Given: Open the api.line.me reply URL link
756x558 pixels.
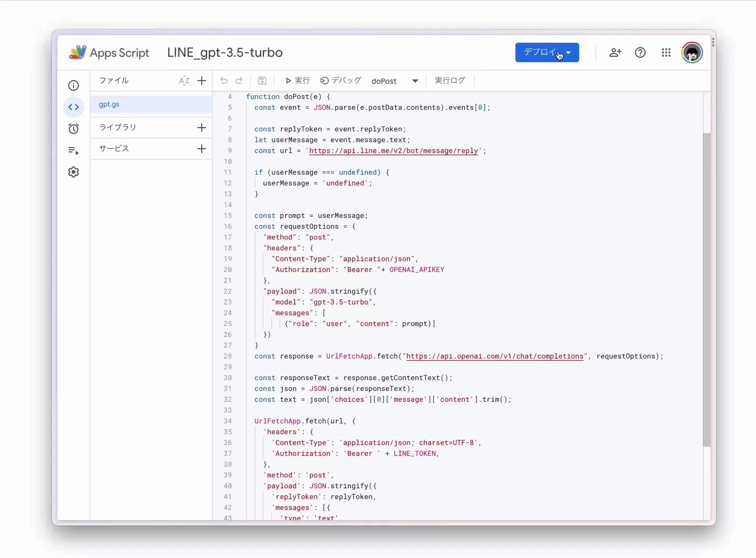Looking at the screenshot, I should coord(394,151).
